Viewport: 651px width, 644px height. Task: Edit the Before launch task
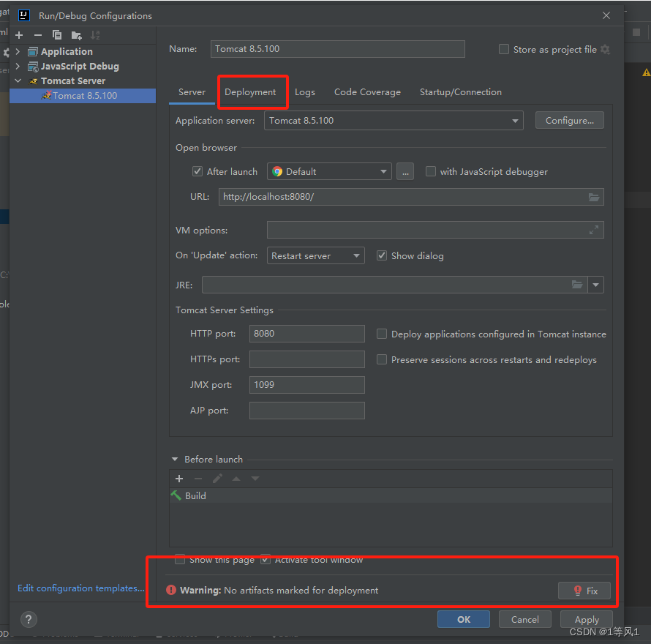coord(217,479)
